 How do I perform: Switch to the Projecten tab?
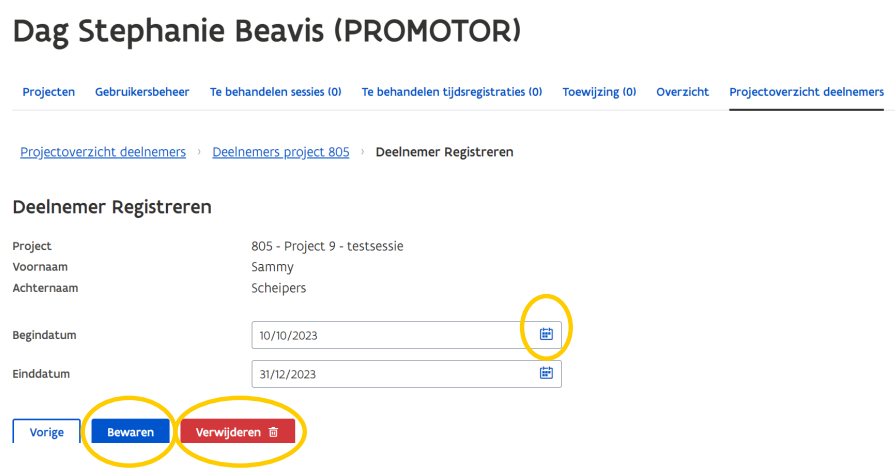click(x=48, y=92)
